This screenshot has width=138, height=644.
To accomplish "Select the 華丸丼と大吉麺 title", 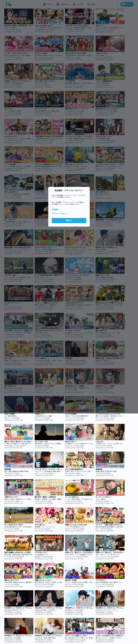I will tap(71, 580).
